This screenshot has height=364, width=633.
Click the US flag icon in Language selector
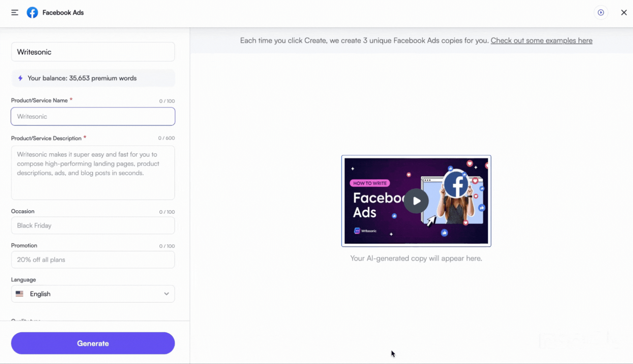click(x=20, y=294)
